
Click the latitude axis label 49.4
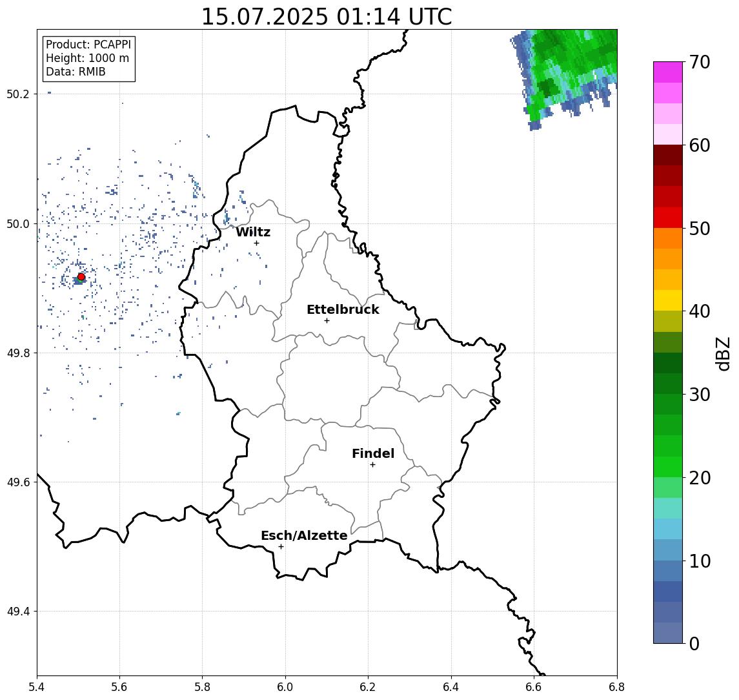pyautogui.click(x=18, y=612)
